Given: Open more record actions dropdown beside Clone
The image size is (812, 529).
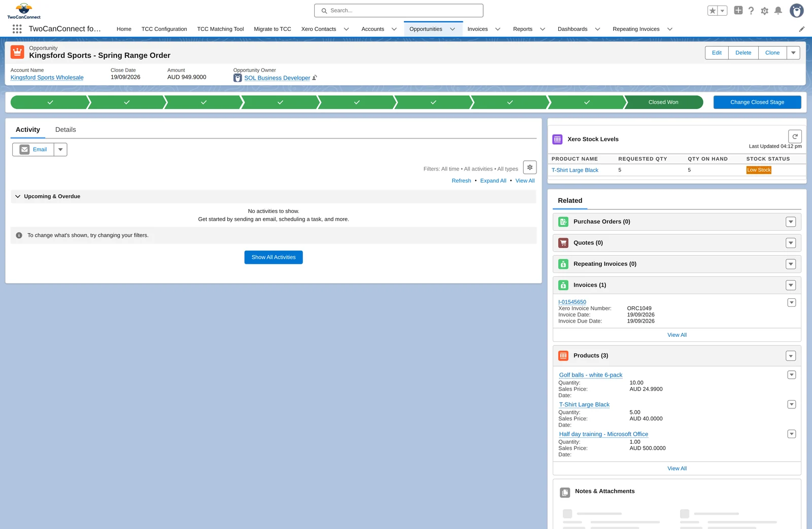Looking at the screenshot, I should click(793, 53).
